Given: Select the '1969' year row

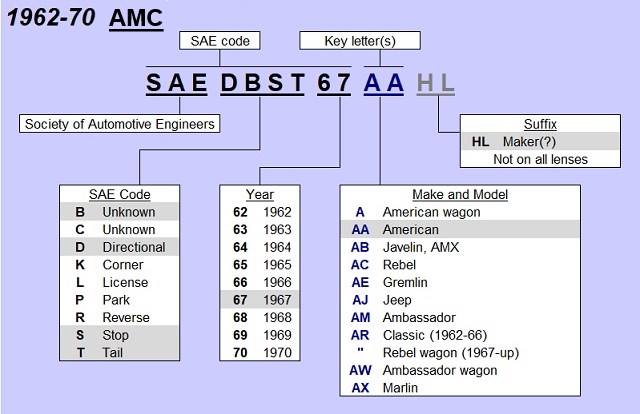Looking at the screenshot, I should point(260,335).
